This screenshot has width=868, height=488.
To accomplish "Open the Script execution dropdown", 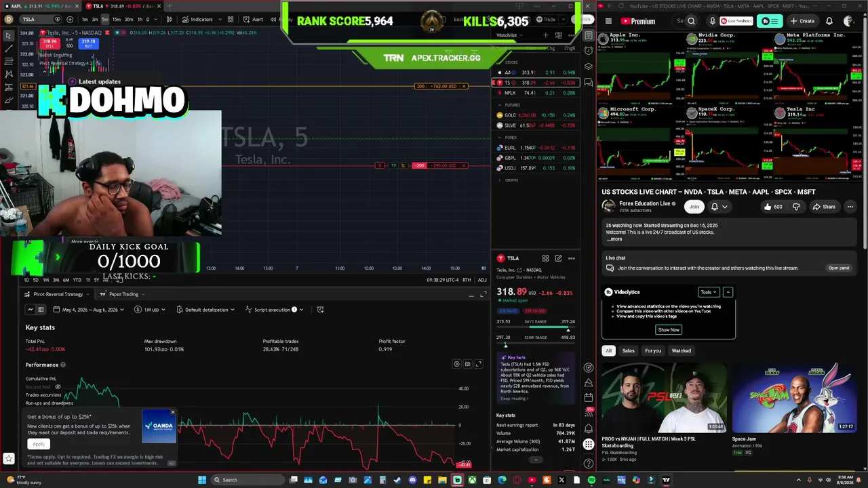I will tap(275, 310).
